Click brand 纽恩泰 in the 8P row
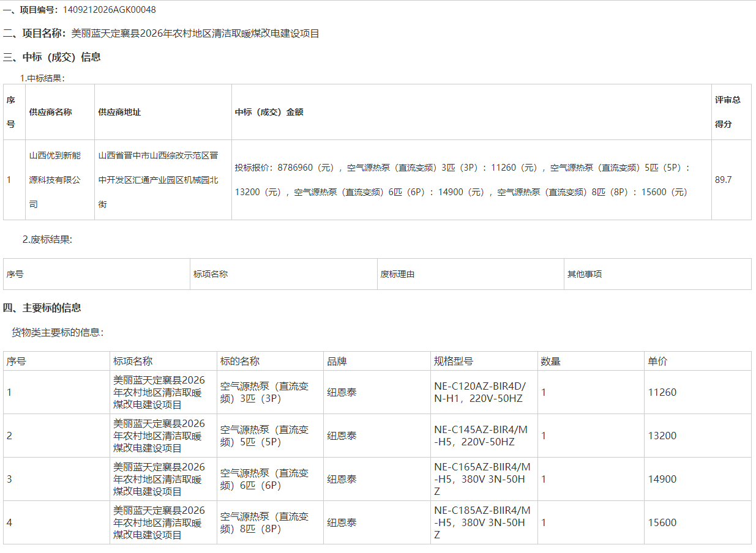Screen dimensions: 756x553 point(342,522)
